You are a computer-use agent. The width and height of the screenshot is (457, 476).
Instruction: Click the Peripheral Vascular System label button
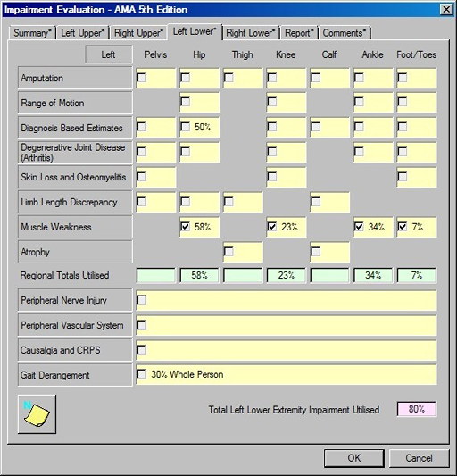pos(75,325)
